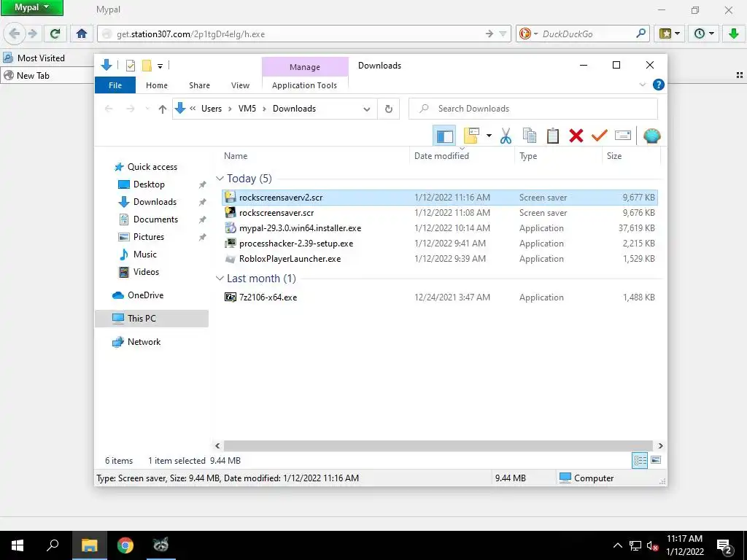This screenshot has height=560, width=747.
Task: Open the quick access toolbar customize dropdown
Action: click(160, 66)
